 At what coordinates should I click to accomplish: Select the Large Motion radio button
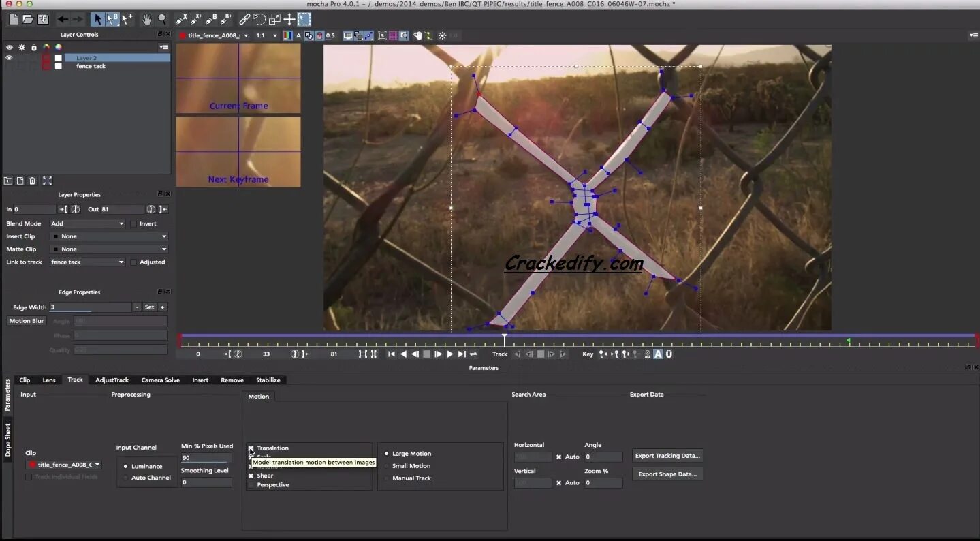(387, 454)
